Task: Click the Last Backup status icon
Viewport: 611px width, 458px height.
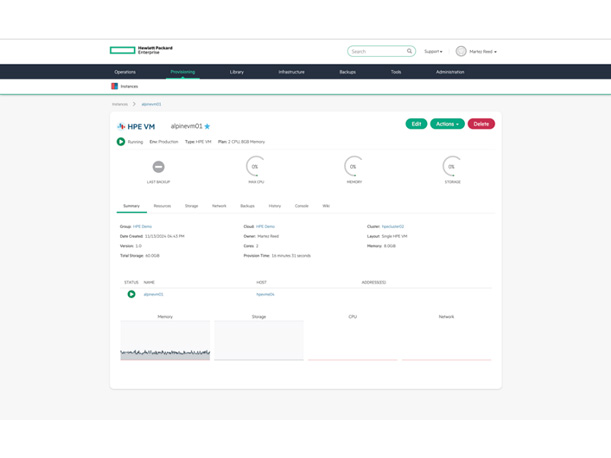Action: 158,167
